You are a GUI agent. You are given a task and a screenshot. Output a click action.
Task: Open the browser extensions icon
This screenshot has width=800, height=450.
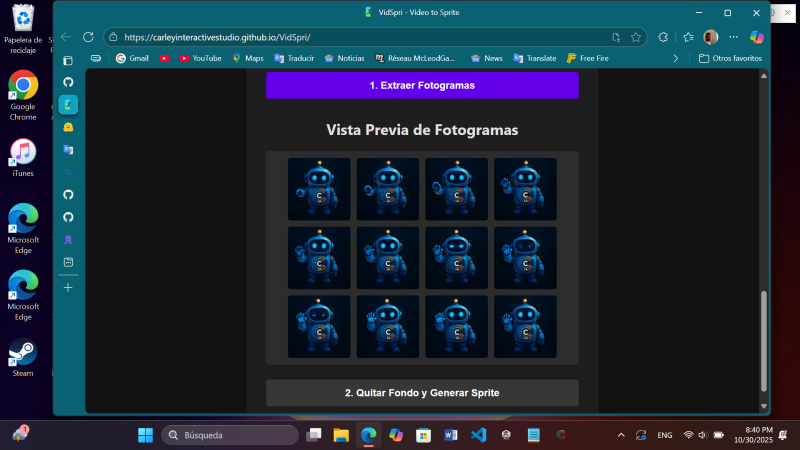pos(662,37)
